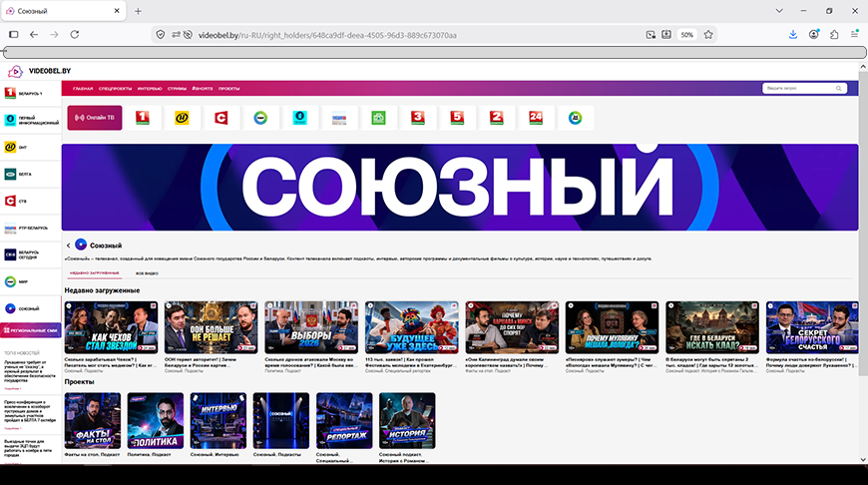Open the Факты на стол project
The width and height of the screenshot is (868, 485).
[93, 421]
